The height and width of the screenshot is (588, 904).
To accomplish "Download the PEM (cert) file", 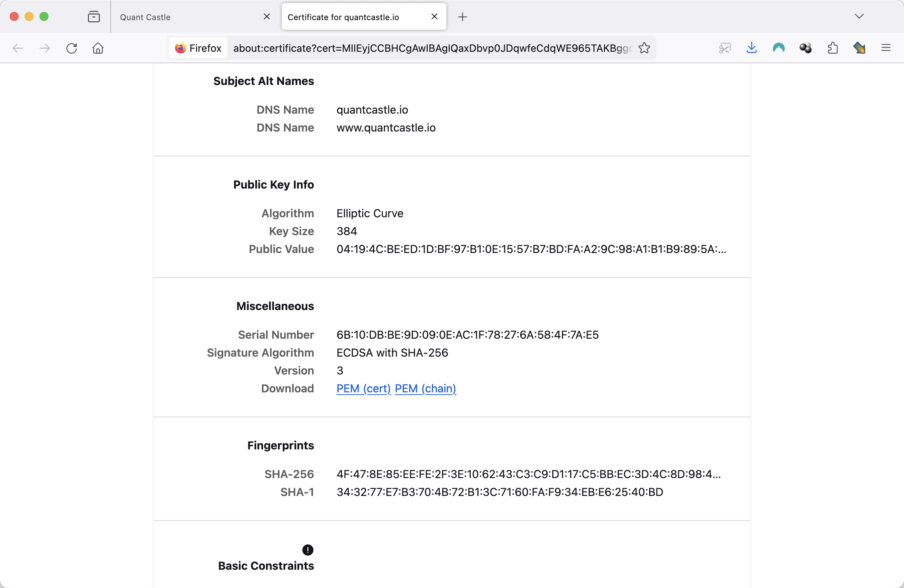I will click(x=363, y=388).
